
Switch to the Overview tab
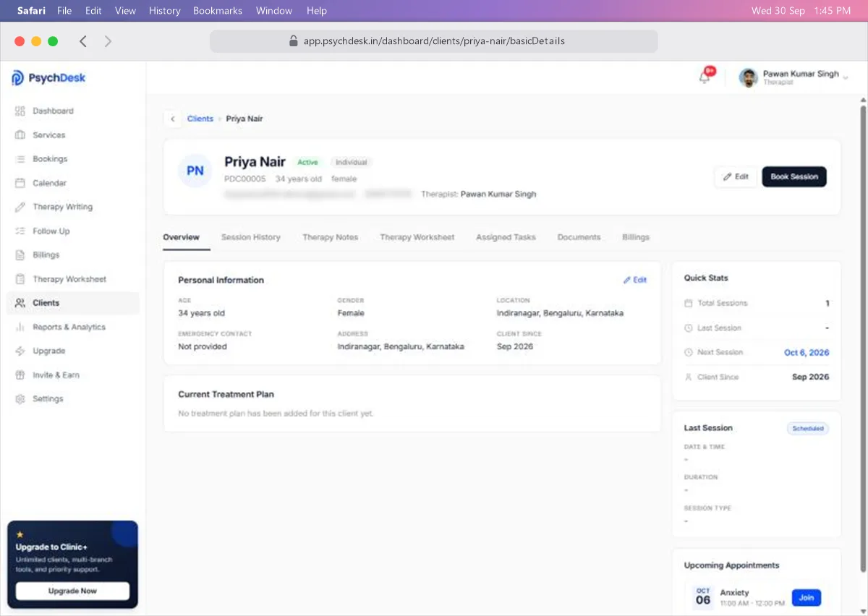(x=181, y=237)
